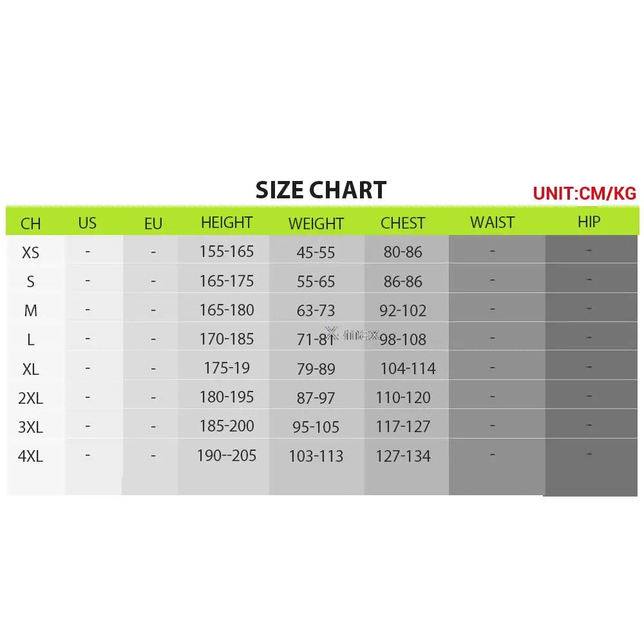
Task: Click the 127-134 chest value
Action: point(402,457)
